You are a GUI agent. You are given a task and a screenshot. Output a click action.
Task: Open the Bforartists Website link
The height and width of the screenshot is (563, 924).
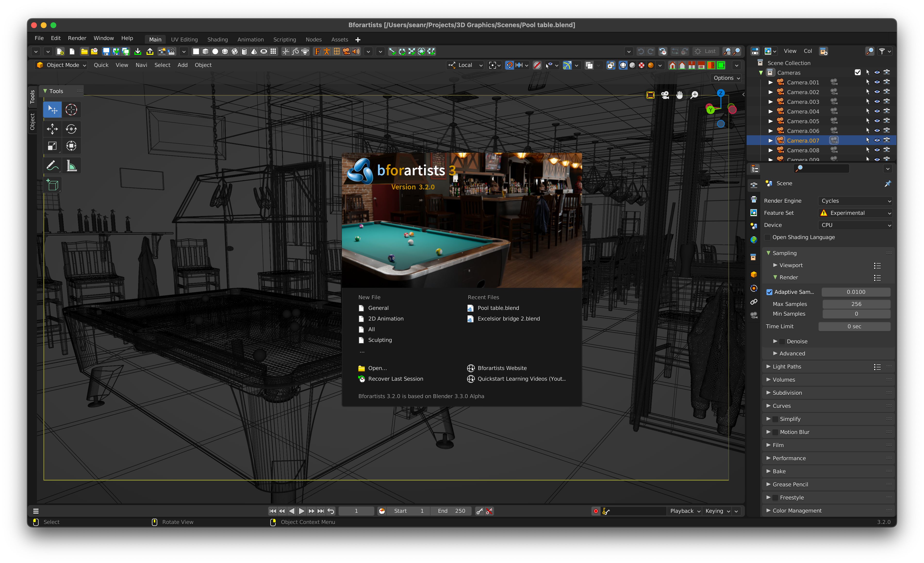497,368
